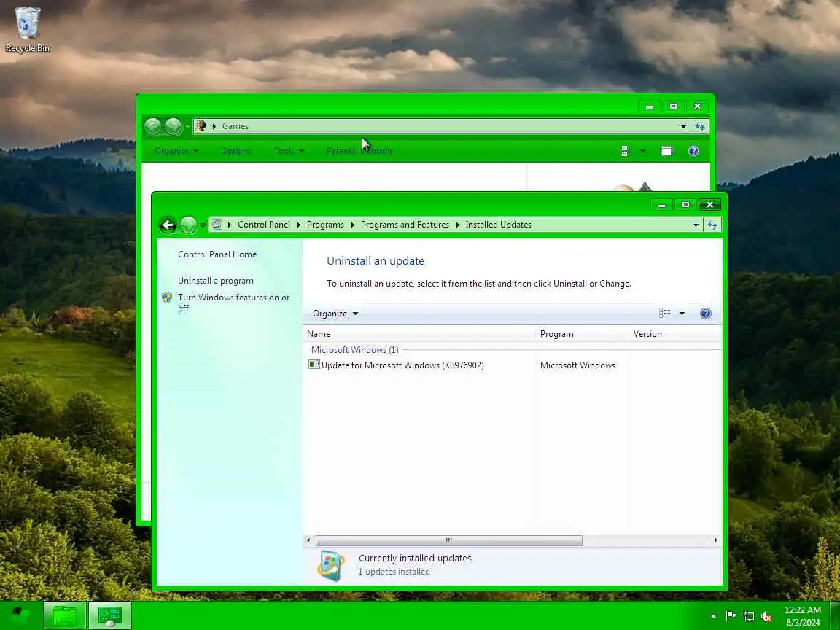Viewport: 840px width, 630px height.
Task: Change view icon in Games window
Action: point(625,151)
